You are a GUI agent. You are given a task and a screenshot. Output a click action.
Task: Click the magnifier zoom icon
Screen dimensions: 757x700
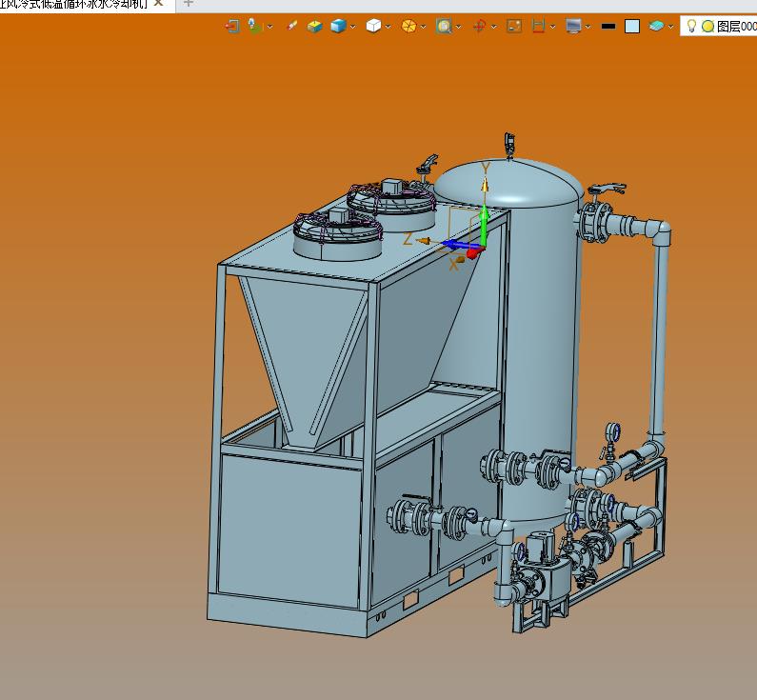click(x=444, y=26)
